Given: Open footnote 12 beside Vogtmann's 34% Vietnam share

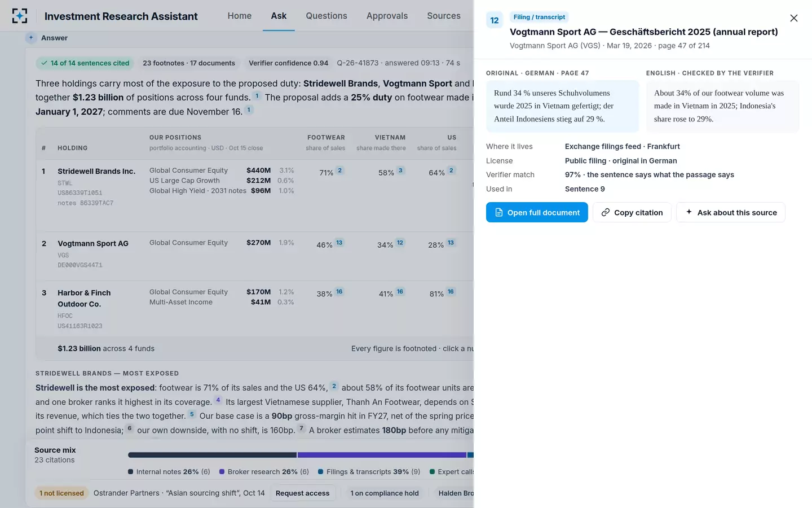Looking at the screenshot, I should pyautogui.click(x=400, y=243).
